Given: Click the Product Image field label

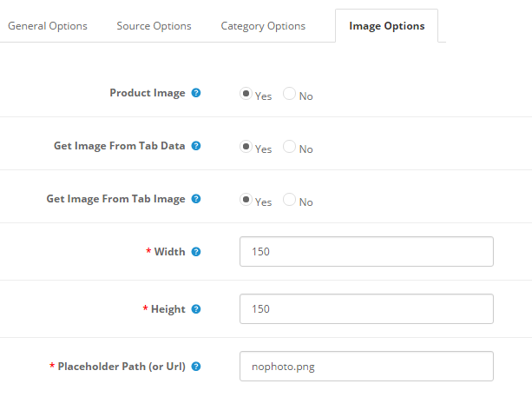Looking at the screenshot, I should pos(147,93).
